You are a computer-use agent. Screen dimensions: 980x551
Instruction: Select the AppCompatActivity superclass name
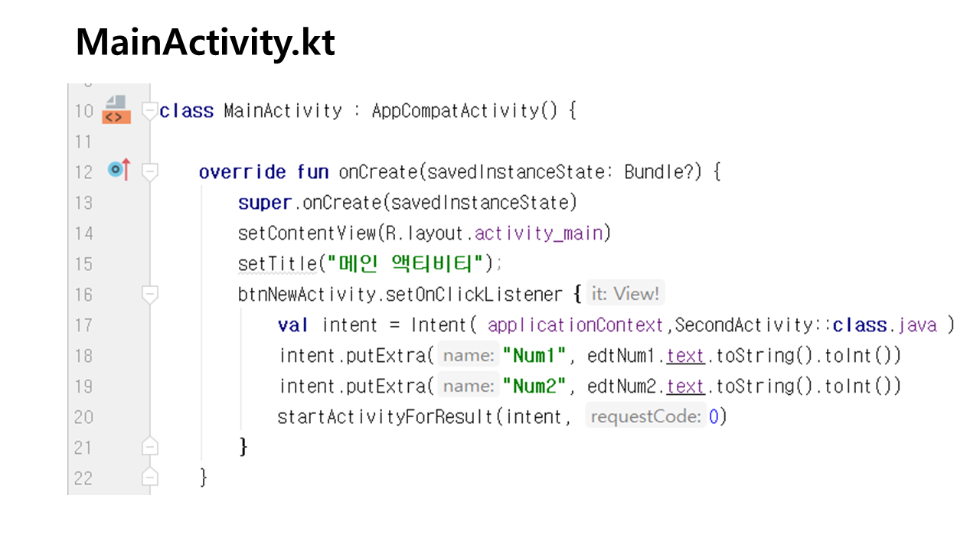click(456, 111)
